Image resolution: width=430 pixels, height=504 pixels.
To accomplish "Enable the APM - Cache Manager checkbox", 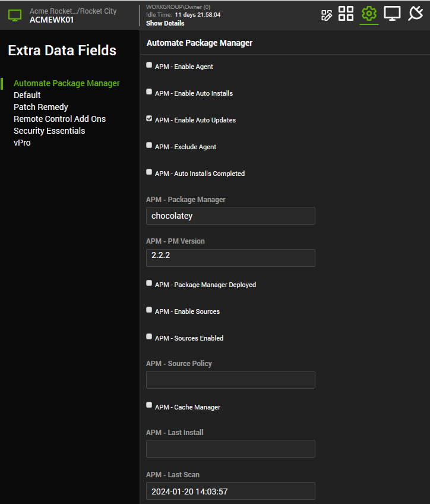I will point(149,406).
